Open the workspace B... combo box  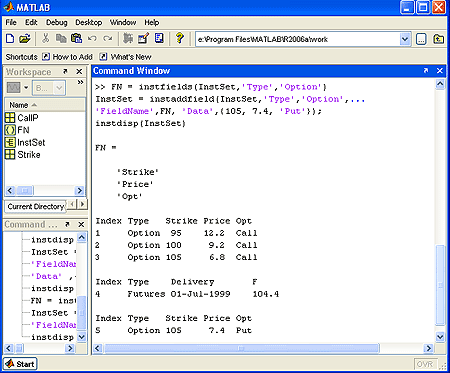click(49, 88)
